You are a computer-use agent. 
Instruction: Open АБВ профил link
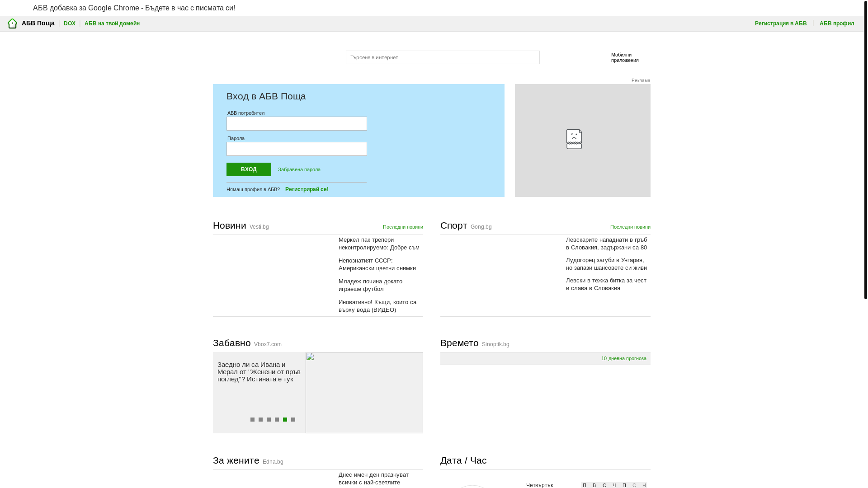[837, 23]
